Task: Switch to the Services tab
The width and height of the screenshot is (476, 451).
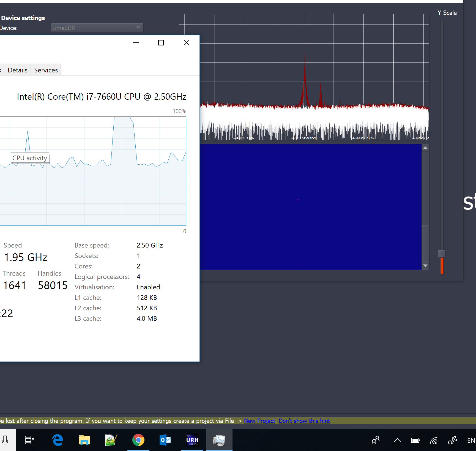Action: pyautogui.click(x=45, y=70)
